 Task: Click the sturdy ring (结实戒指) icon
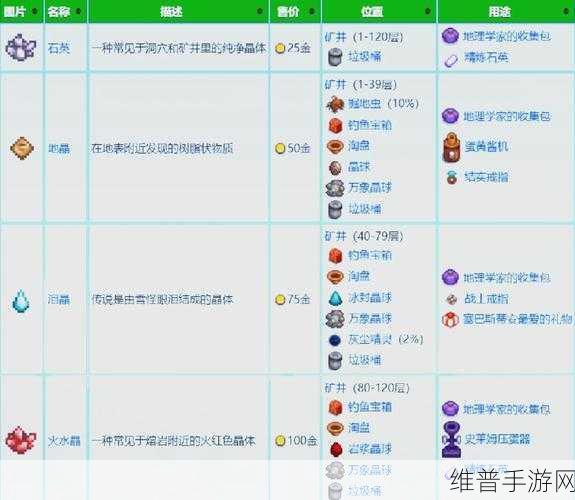(x=452, y=177)
